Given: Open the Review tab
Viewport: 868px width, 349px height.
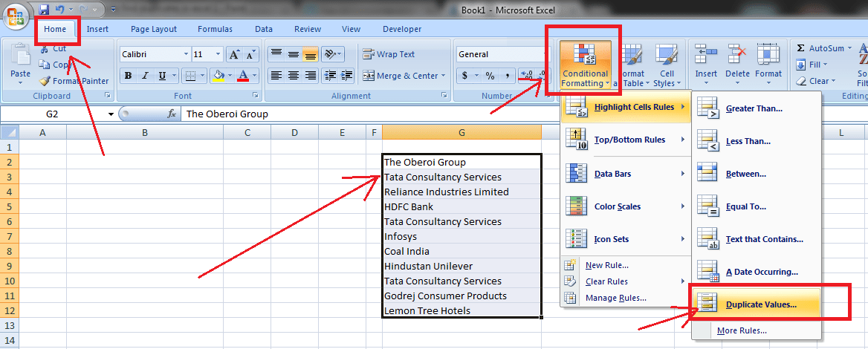Looking at the screenshot, I should [307, 29].
